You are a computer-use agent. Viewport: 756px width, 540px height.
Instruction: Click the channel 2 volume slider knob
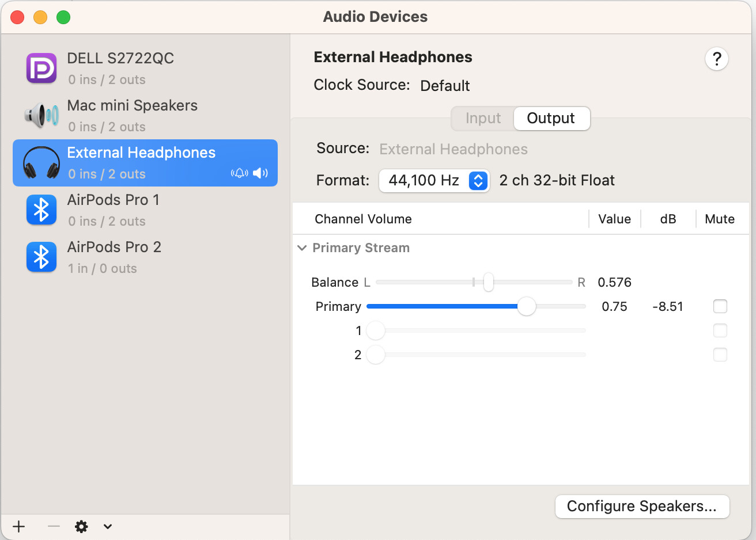tap(376, 355)
